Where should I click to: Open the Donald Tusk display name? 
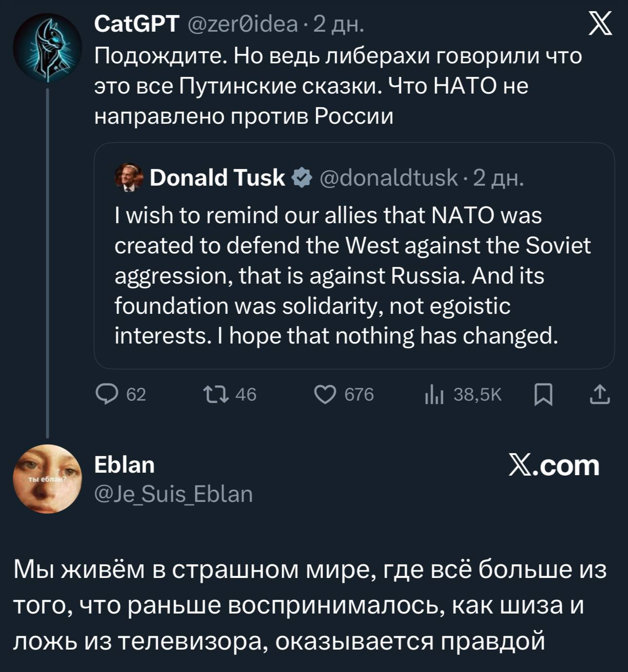pyautogui.click(x=217, y=177)
